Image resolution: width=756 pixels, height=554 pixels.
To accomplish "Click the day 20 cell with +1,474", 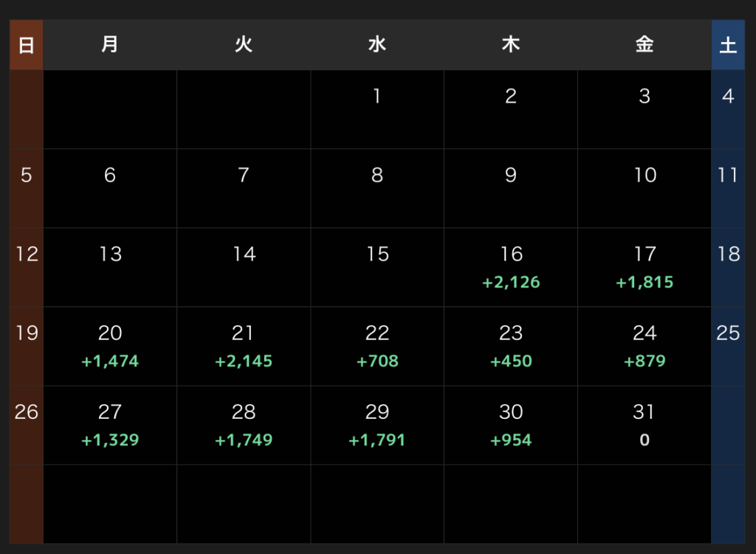I will pyautogui.click(x=110, y=346).
